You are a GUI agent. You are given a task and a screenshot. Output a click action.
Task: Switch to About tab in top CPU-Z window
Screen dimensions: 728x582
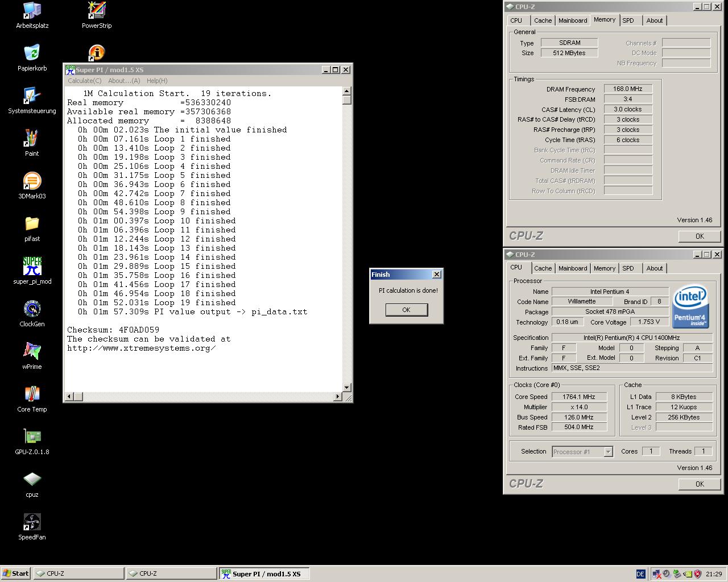pos(655,20)
